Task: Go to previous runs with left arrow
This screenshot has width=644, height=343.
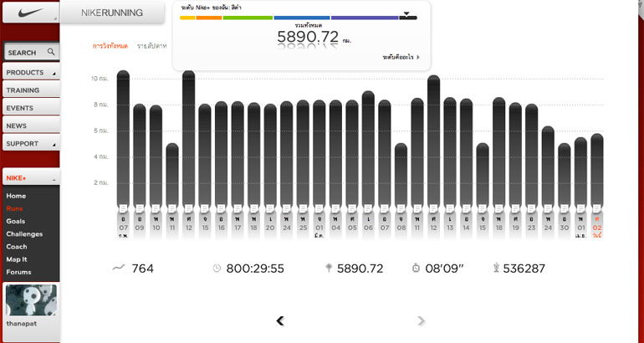Action: click(x=280, y=320)
